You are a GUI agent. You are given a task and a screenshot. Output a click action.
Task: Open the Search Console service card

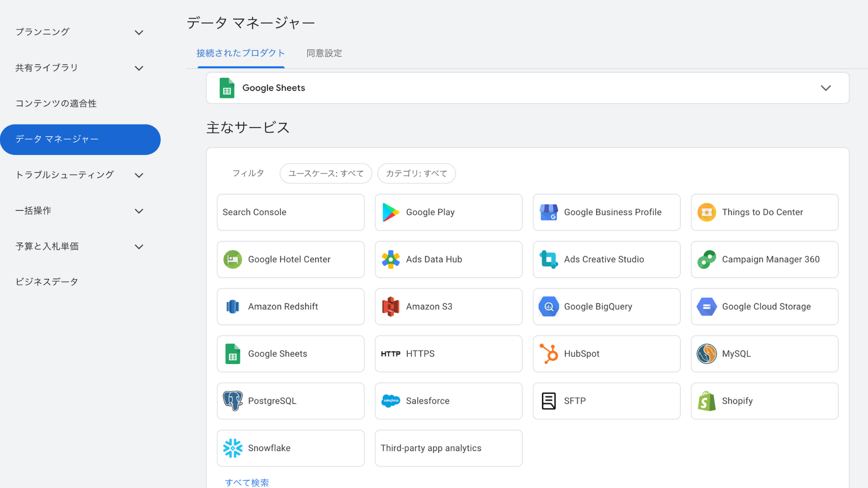290,212
